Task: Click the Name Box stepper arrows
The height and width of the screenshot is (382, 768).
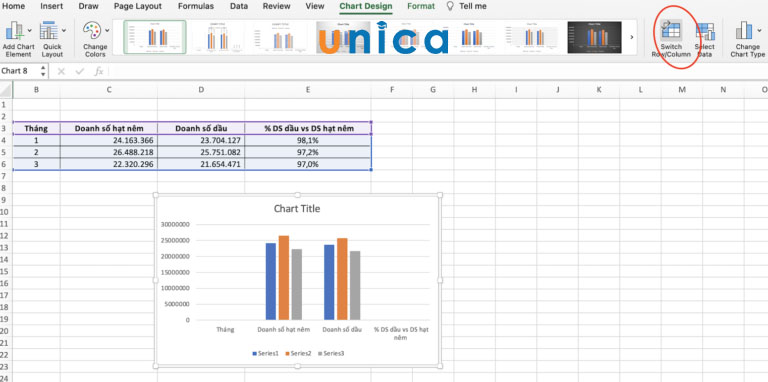Action: (43, 71)
